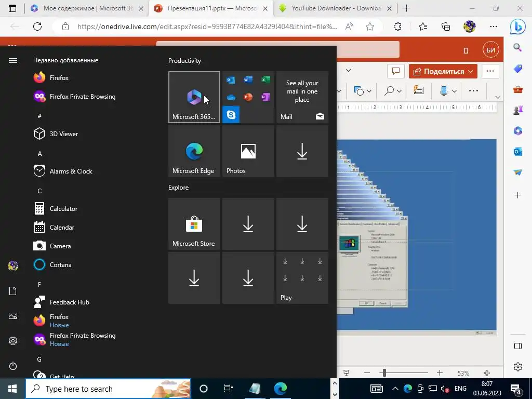Reload the page in Edge
The width and height of the screenshot is (532, 399).
pyautogui.click(x=37, y=26)
